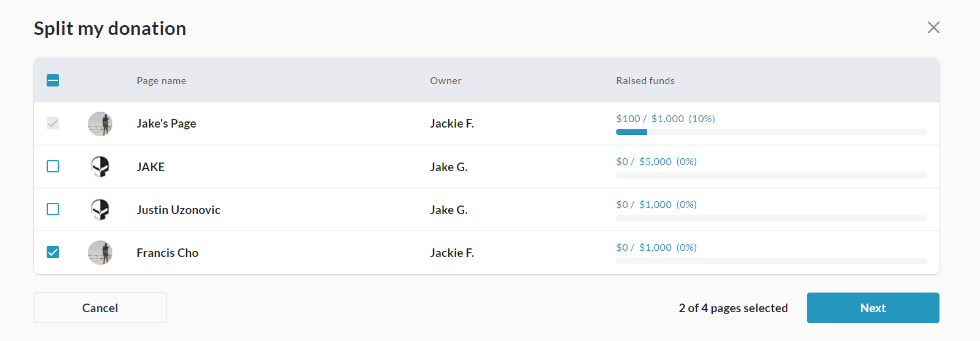Click the Cancel button

100,308
